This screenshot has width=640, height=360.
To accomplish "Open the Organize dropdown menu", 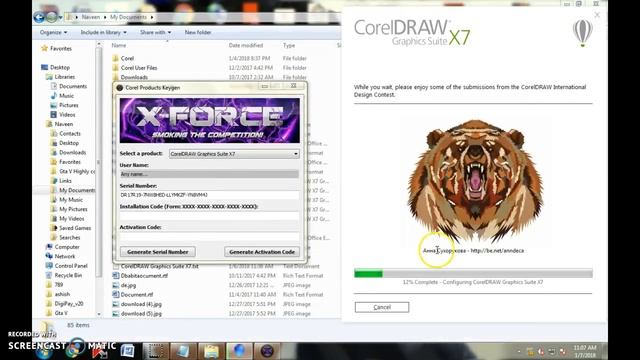I will 53,32.
